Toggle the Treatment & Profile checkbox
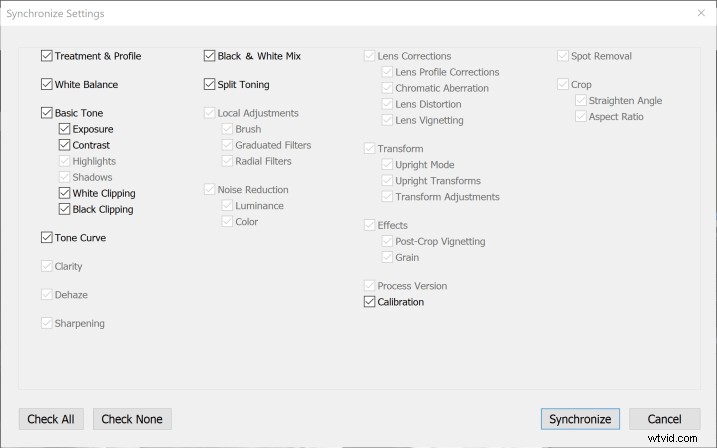Screen dimensions: 717x448 (x=47, y=56)
